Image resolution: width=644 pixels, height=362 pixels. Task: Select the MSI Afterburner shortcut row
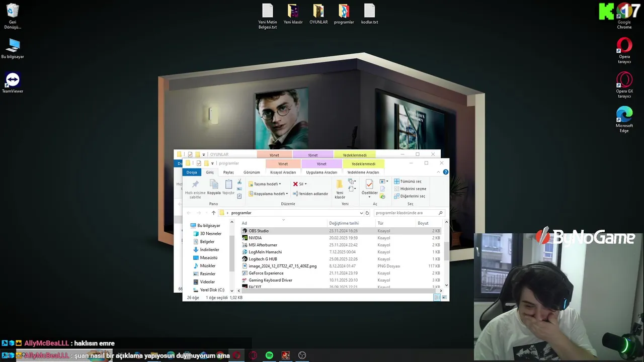click(x=341, y=245)
